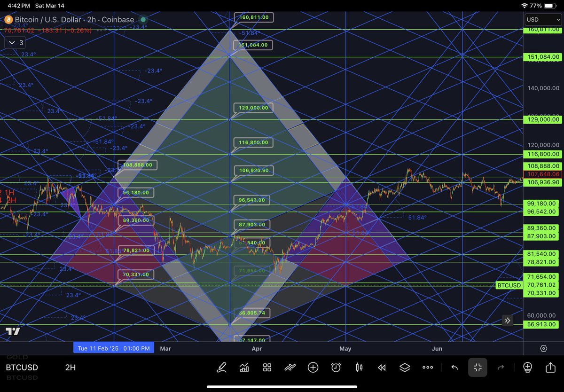Image resolution: width=564 pixels, height=392 pixels.
Task: Open the 2H timeframe selector
Action: tap(70, 368)
